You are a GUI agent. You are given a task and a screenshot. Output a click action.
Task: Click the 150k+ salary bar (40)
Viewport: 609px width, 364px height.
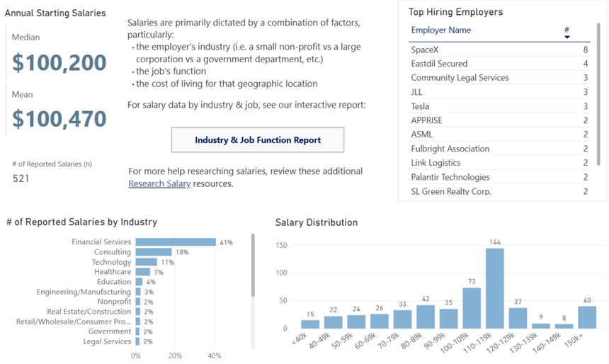587,317
